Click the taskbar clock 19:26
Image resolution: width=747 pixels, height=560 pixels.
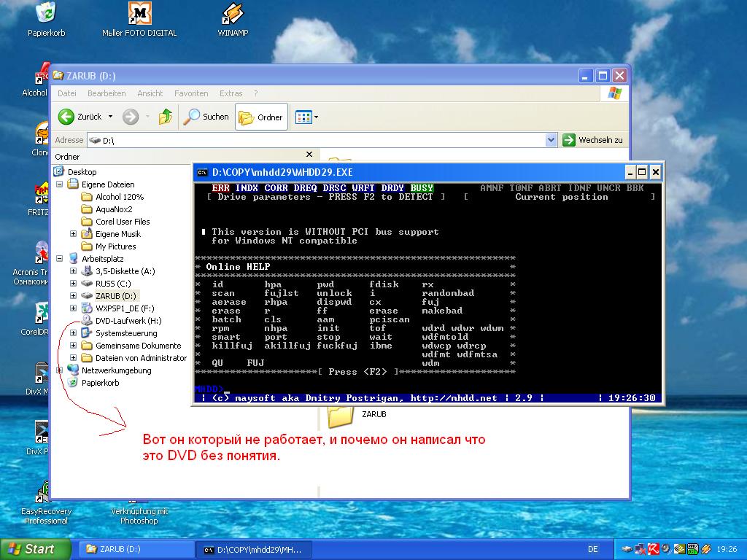coord(727,549)
